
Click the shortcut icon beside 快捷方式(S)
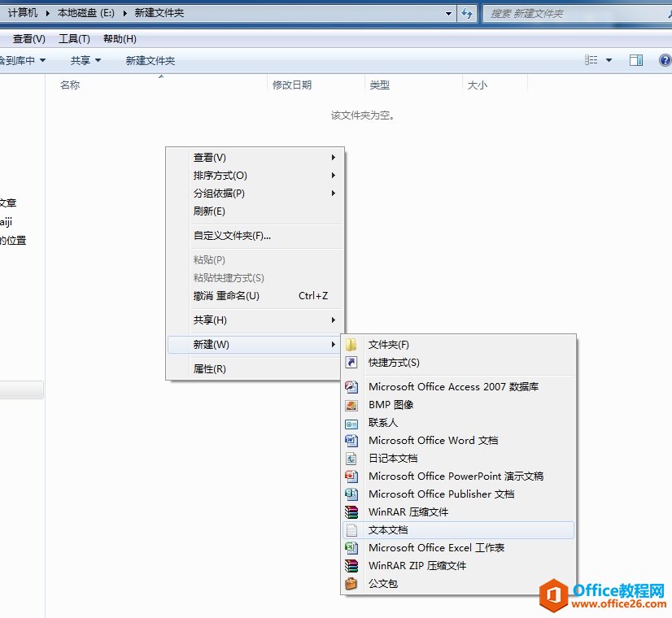[x=351, y=363]
